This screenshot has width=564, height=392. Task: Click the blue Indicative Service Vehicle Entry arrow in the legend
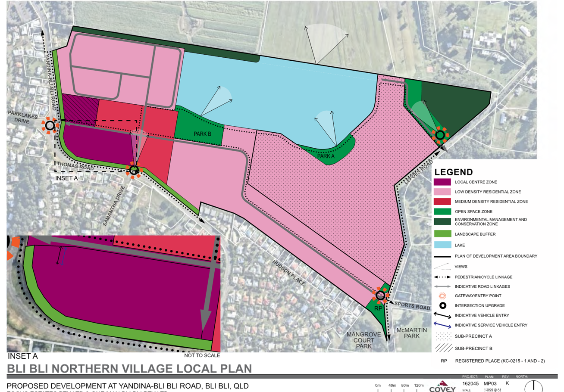point(442,325)
